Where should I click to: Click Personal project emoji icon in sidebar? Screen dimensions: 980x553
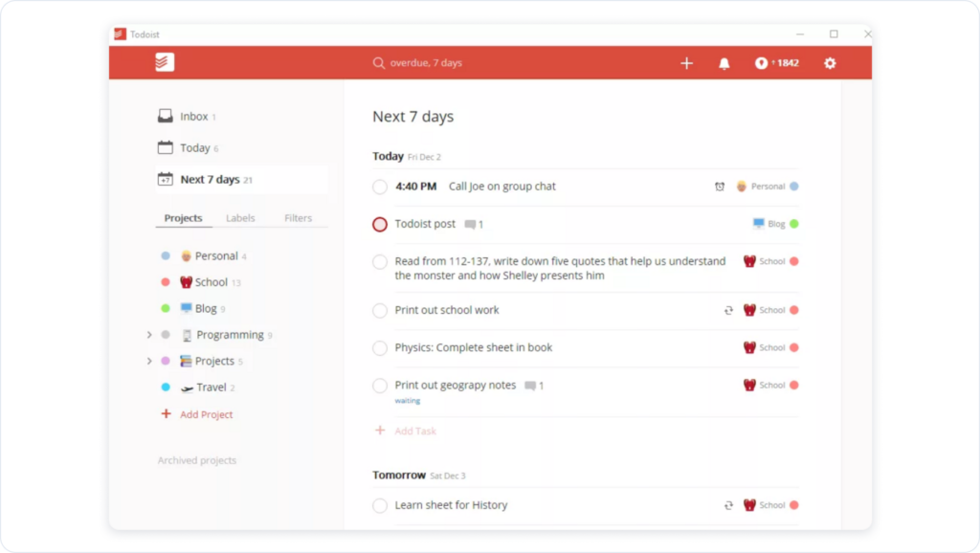[186, 256]
